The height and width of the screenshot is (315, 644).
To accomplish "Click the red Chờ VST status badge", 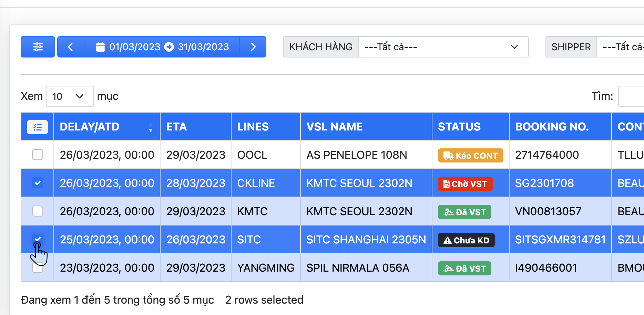I will click(465, 184).
